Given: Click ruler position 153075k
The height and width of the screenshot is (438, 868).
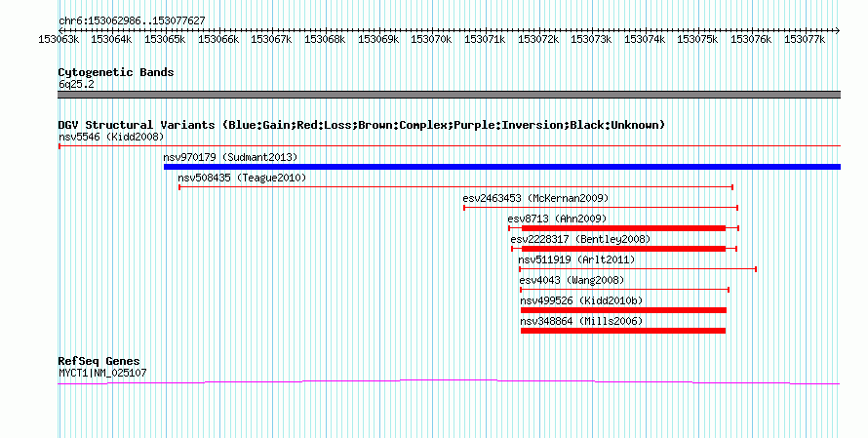Looking at the screenshot, I should coord(698,40).
